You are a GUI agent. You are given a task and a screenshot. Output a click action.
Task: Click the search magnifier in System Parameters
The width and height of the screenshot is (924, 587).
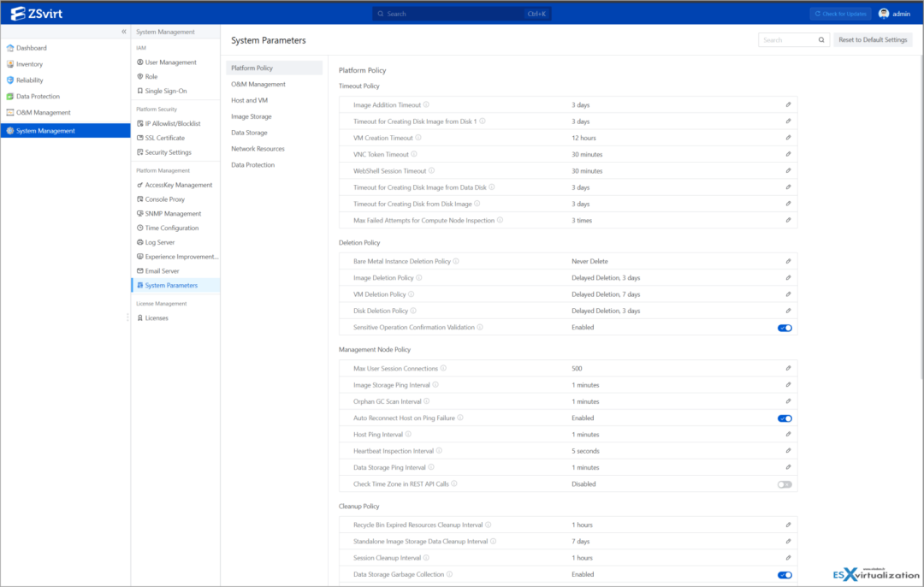pos(820,40)
